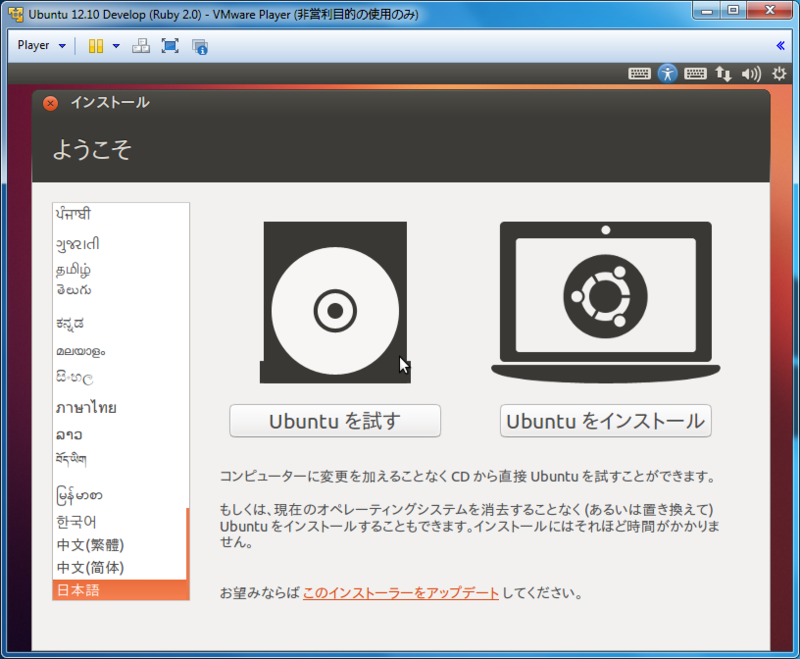Select 中文(繁體) in the language list
The width and height of the screenshot is (800, 659).
coord(119,545)
